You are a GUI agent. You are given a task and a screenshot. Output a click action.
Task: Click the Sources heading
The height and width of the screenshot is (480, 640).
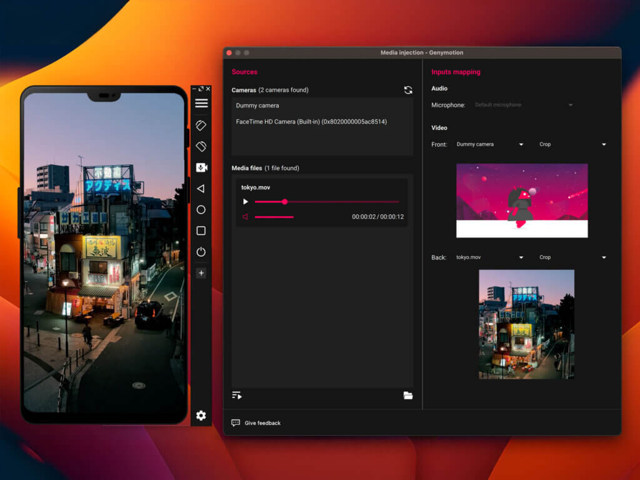tap(244, 72)
